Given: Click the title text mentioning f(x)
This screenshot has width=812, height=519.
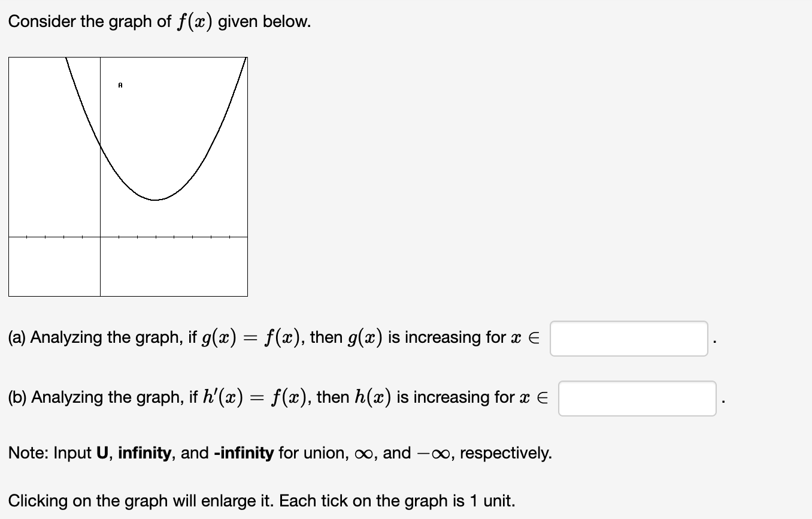Looking at the screenshot, I should [159, 21].
